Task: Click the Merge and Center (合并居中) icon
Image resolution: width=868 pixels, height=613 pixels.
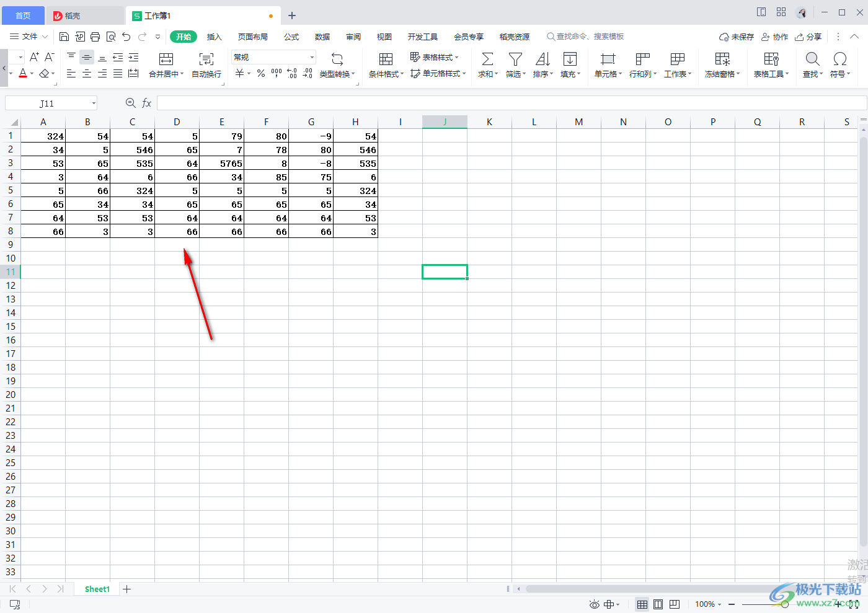Action: (166, 59)
